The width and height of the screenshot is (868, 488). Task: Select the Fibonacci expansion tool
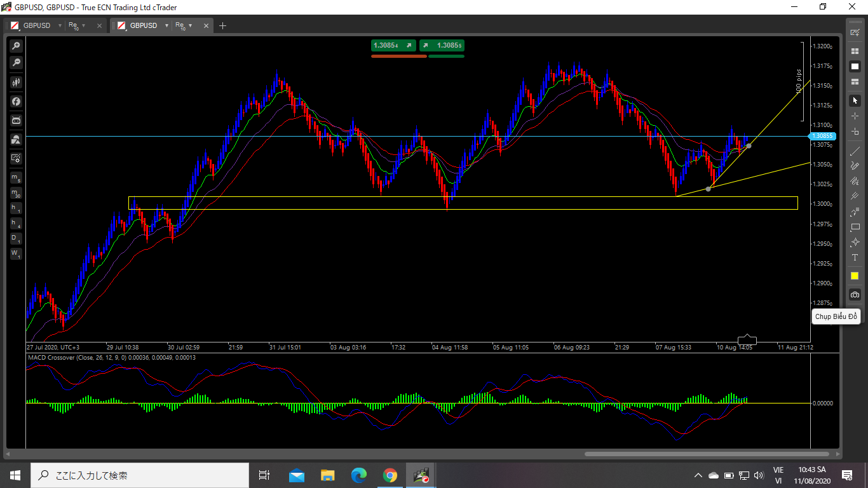[x=855, y=212]
